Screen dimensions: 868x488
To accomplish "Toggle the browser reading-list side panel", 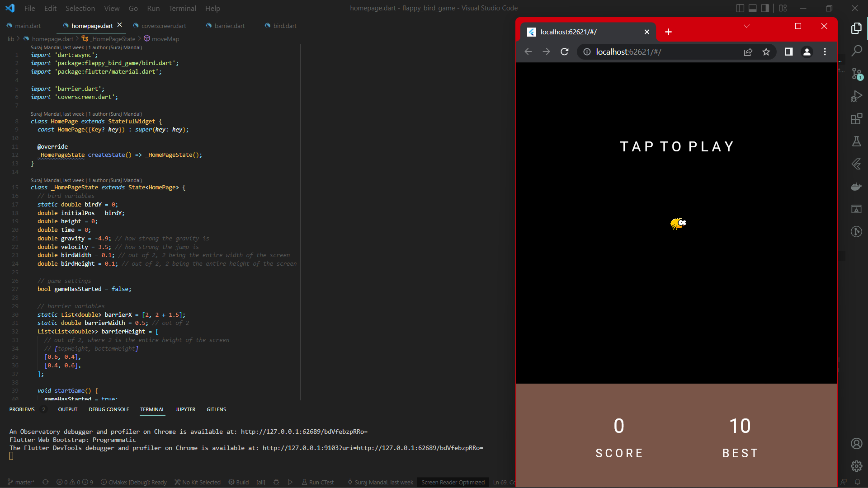I will click(x=788, y=52).
